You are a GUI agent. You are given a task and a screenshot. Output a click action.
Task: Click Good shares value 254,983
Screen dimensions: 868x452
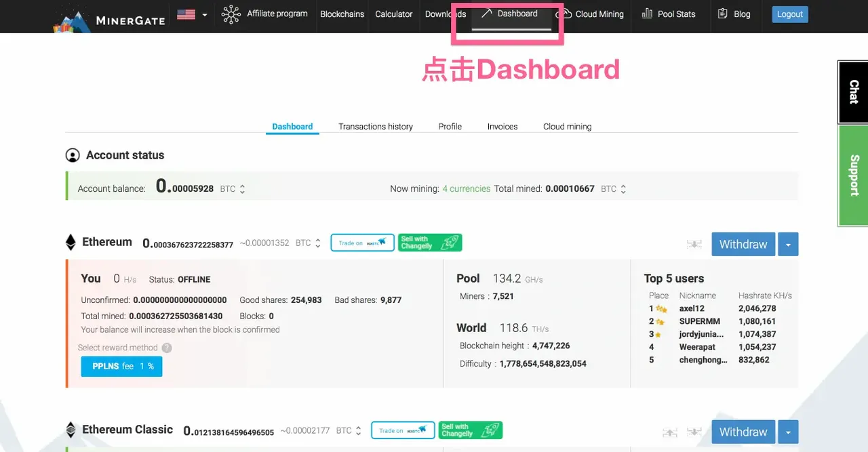pyautogui.click(x=307, y=300)
